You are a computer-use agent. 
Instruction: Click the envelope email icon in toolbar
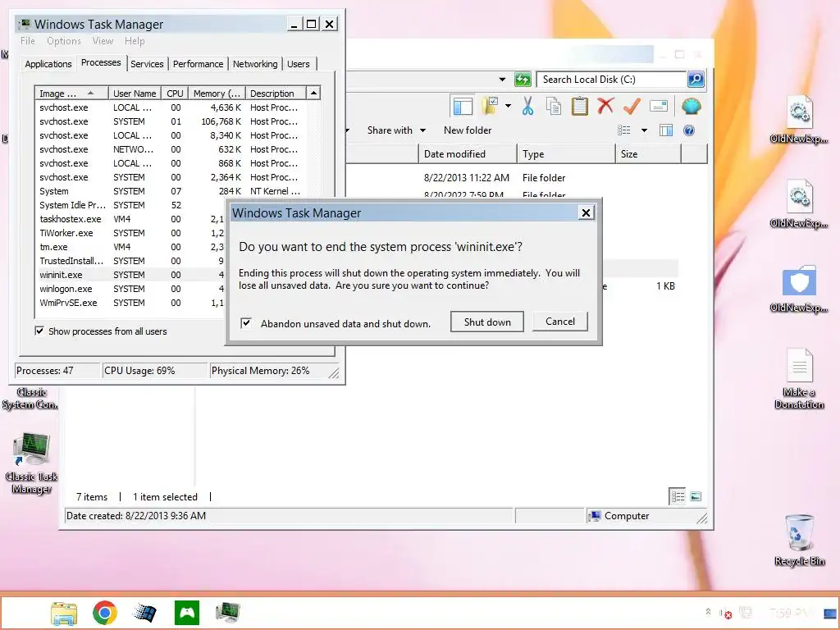[659, 106]
